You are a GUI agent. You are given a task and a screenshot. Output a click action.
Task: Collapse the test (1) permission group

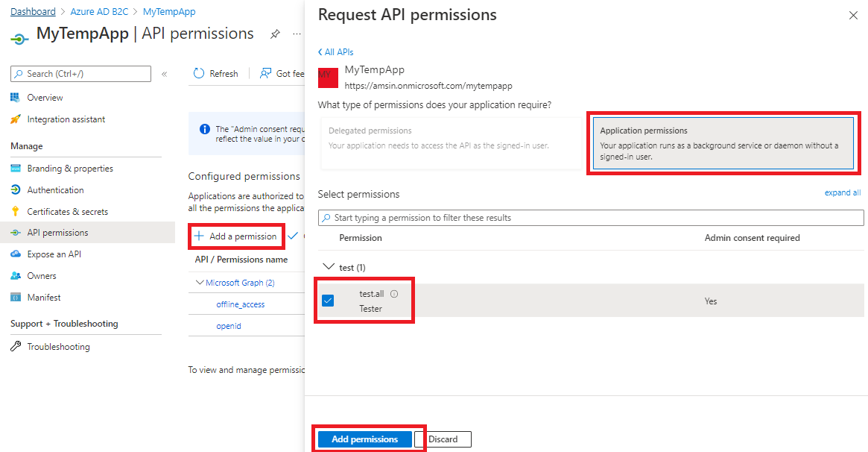pyautogui.click(x=329, y=267)
